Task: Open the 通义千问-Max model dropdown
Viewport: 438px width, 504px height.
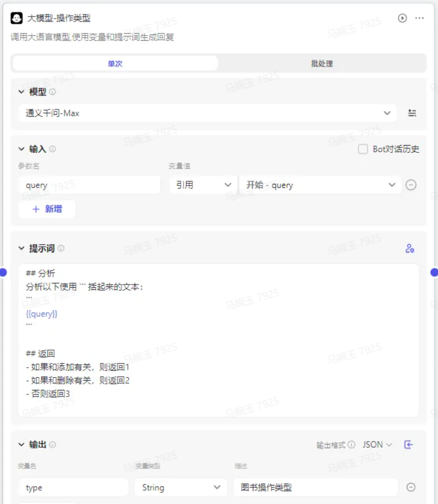Action: 208,113
